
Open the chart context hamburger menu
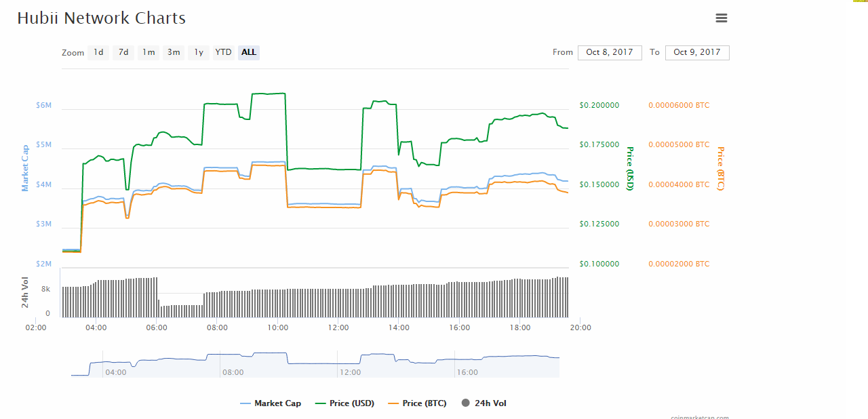pyautogui.click(x=722, y=18)
